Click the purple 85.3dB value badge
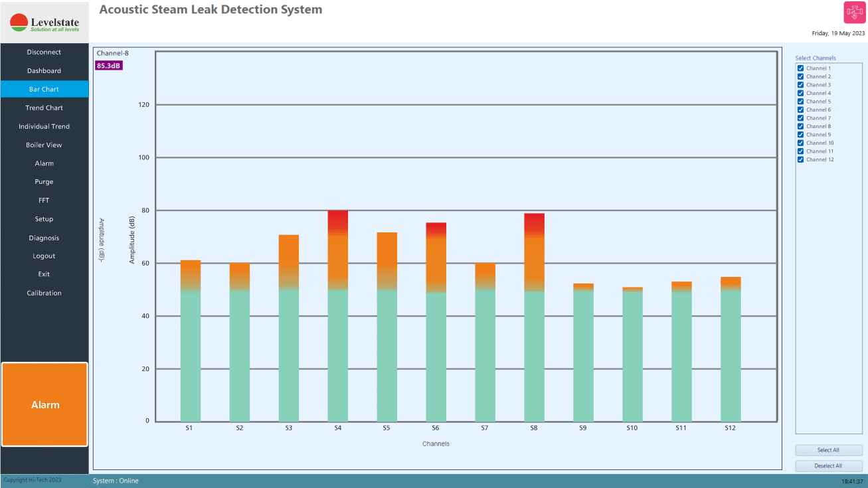This screenshot has width=868, height=488. click(109, 65)
